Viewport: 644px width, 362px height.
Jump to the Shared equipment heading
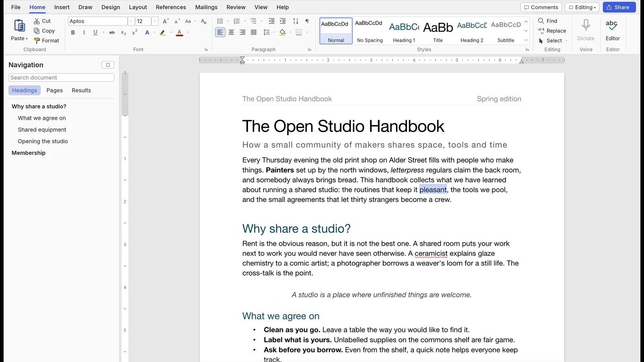(42, 130)
